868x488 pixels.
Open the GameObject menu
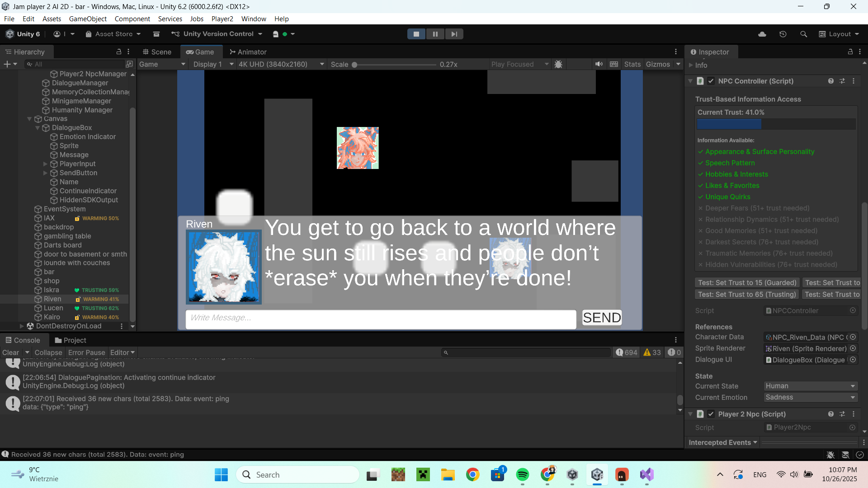[88, 19]
